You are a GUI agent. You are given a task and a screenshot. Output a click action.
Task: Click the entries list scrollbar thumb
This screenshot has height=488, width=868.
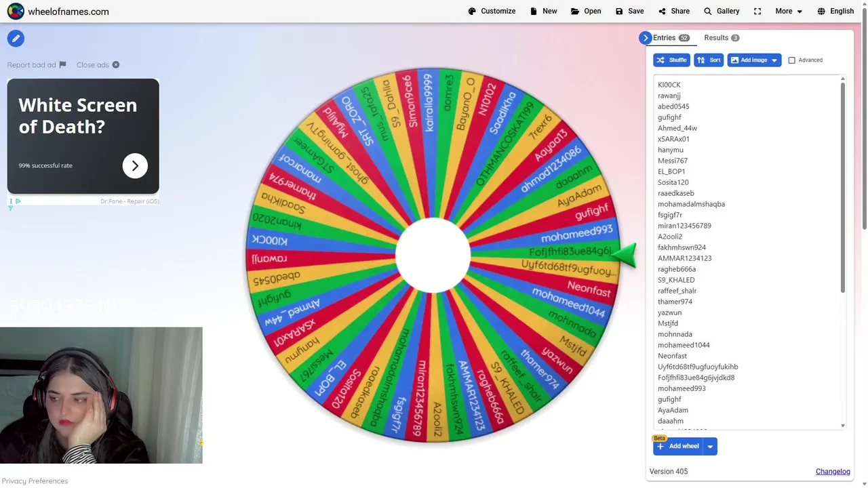pyautogui.click(x=843, y=188)
